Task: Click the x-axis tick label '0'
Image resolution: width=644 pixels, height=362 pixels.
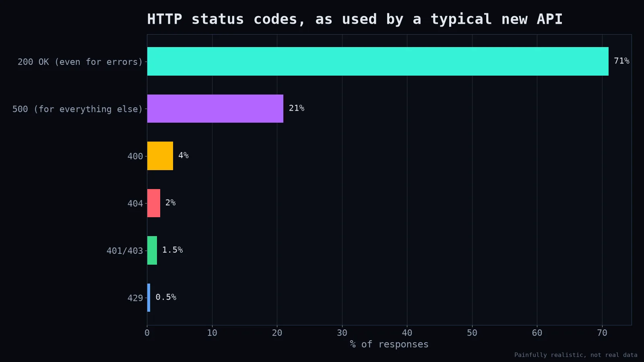Action: [x=147, y=333]
